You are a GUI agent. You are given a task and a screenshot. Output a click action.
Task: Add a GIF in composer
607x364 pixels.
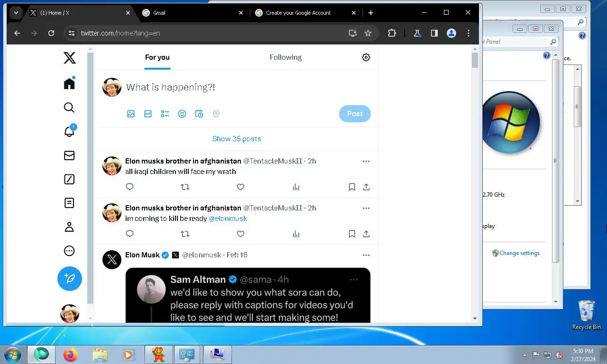point(148,114)
